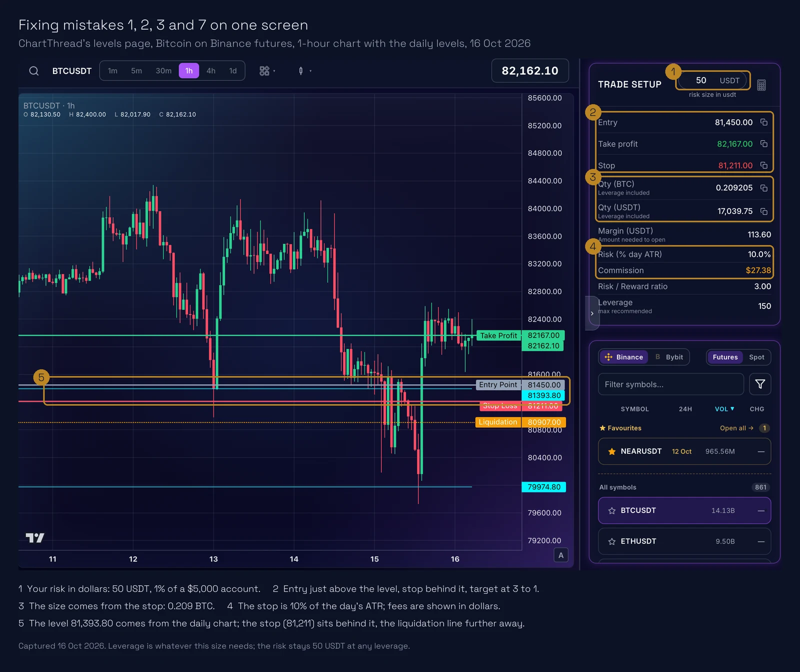The image size is (800, 672).
Task: Switch to the 1d timeframe
Action: coord(233,71)
